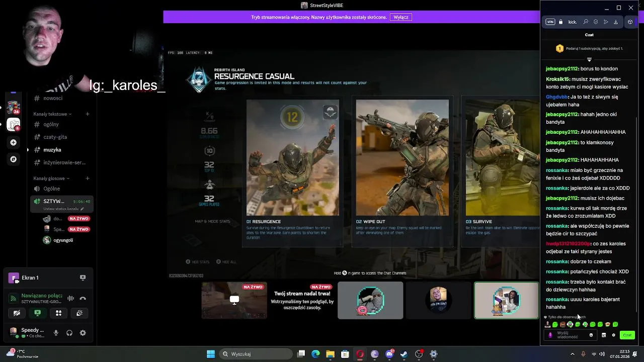The height and width of the screenshot is (362, 644).
Task: Click the brown angry face emote
Action: click(x=562, y=324)
